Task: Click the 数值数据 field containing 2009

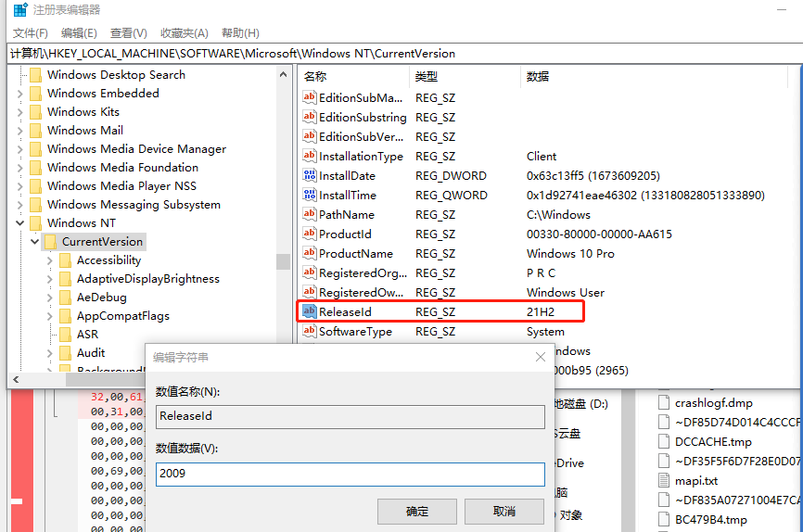Action: [x=351, y=475]
